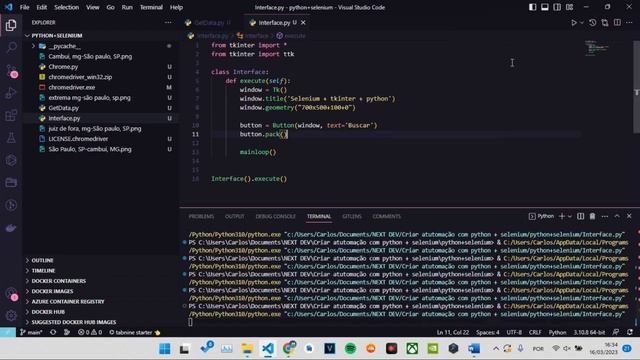The width and height of the screenshot is (640, 360).
Task: Switch to the GetData.py editor tab
Action: click(209, 23)
